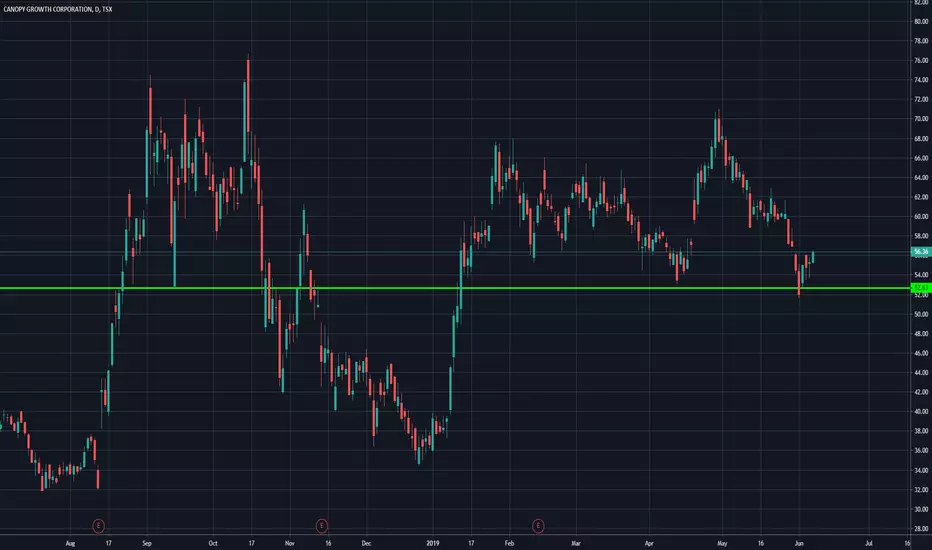The width and height of the screenshot is (932, 550).
Task: Click the chart title 'CANOPY GROWTH CORPORATION, D, TSX'
Action: (58, 10)
